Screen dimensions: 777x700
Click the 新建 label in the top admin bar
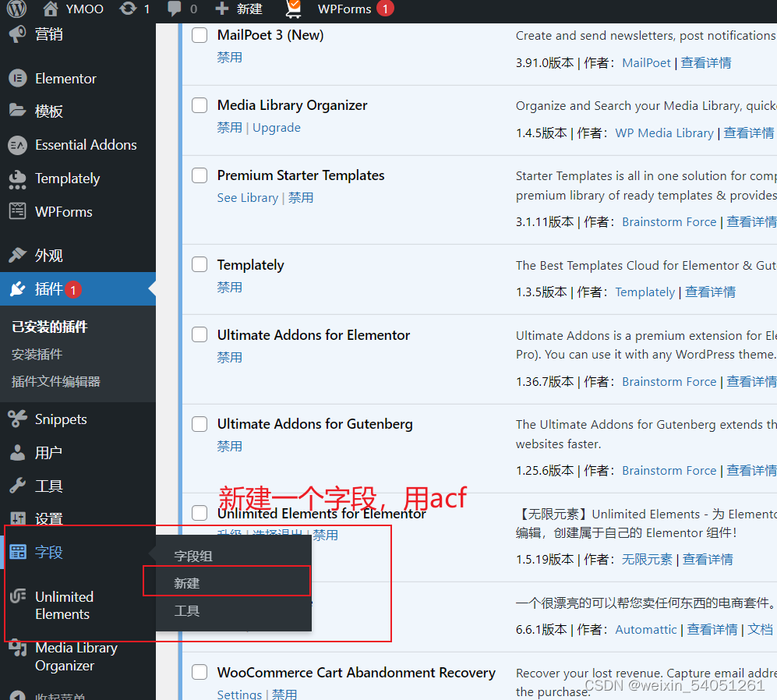coord(249,9)
